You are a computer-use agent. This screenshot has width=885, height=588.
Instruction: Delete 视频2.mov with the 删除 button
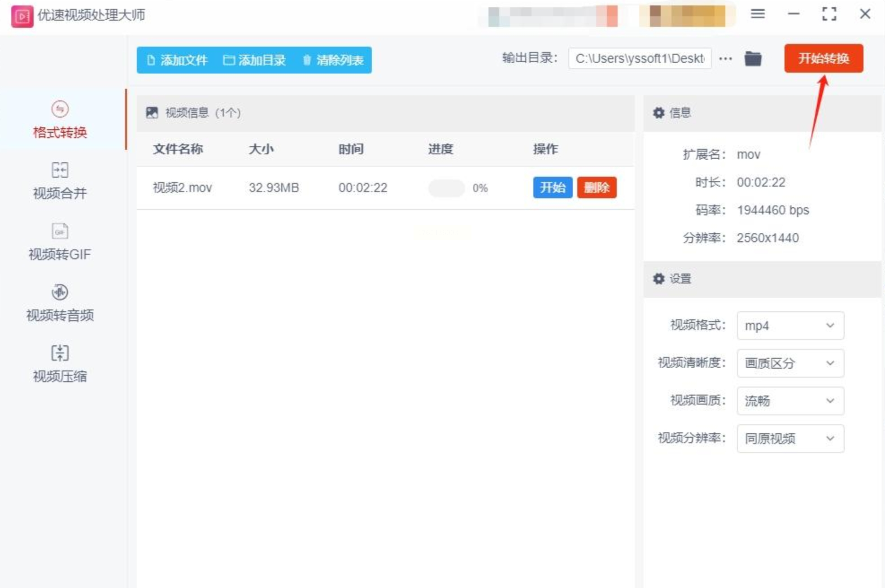point(597,187)
